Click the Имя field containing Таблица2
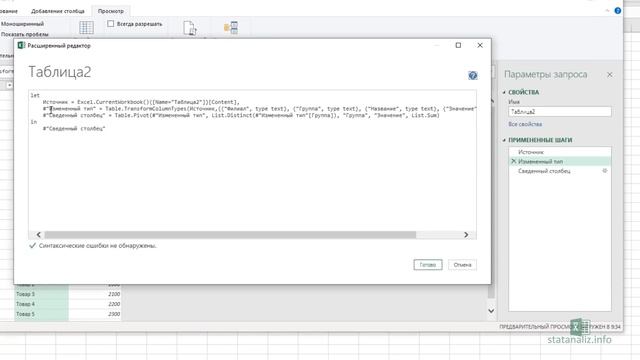This screenshot has height=360, width=640. coord(560,111)
